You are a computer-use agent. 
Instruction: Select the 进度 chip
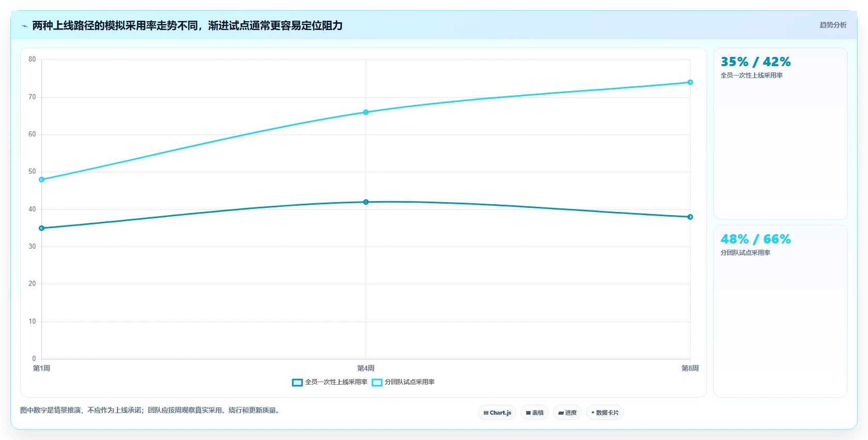tap(567, 413)
